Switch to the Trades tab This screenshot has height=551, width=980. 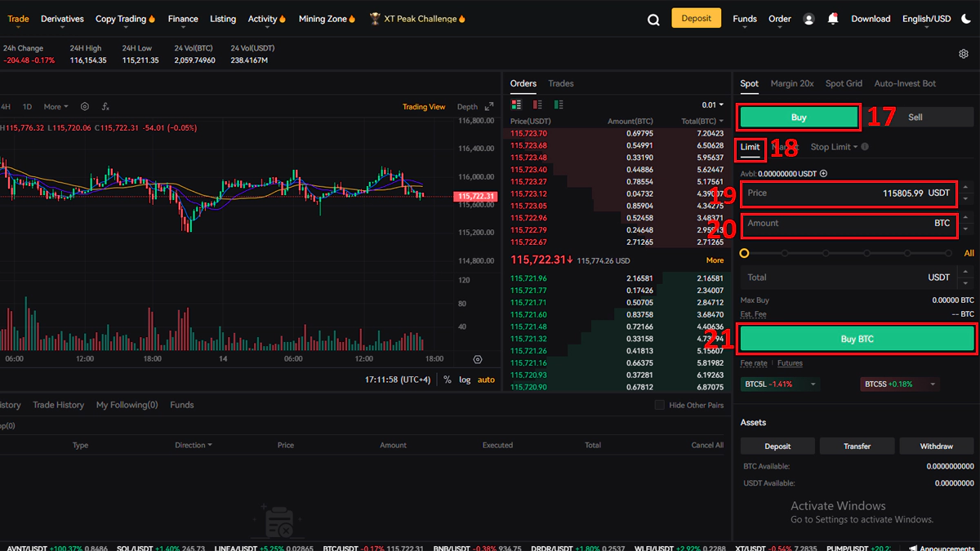click(561, 83)
